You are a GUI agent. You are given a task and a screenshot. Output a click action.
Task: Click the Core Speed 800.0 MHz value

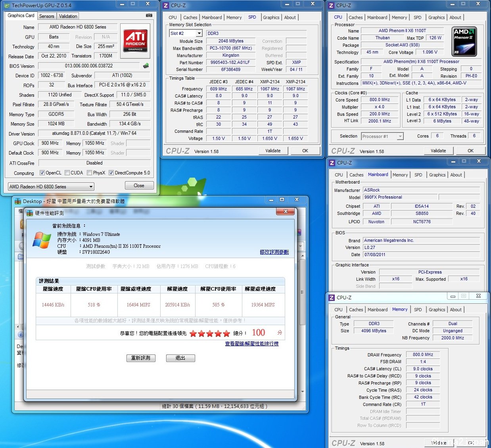tap(380, 100)
